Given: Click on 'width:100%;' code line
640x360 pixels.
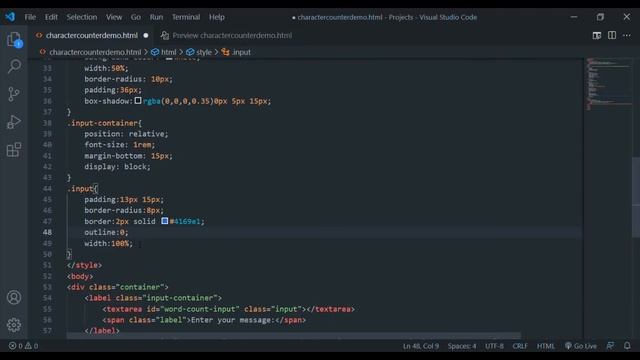Looking at the screenshot, I should coord(109,243).
